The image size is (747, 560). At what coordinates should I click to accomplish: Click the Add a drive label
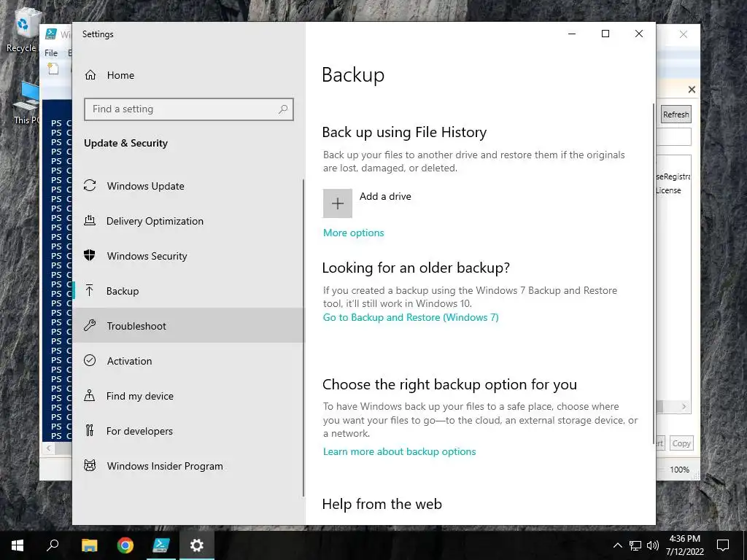(385, 196)
